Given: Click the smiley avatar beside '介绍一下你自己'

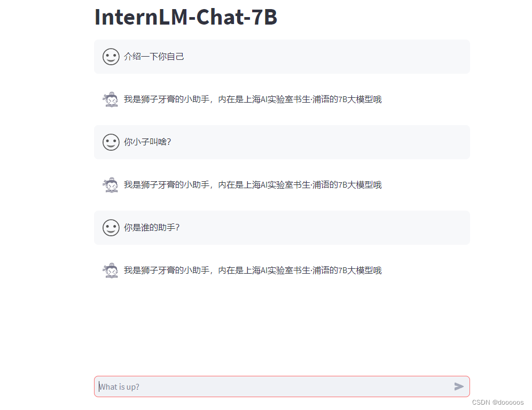Looking at the screenshot, I should tap(111, 57).
